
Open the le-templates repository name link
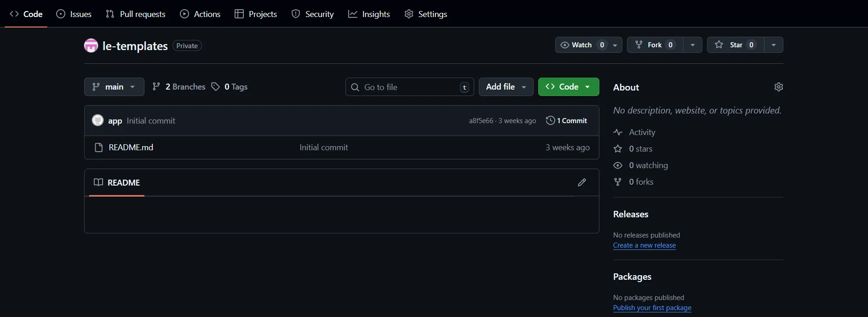[x=135, y=46]
